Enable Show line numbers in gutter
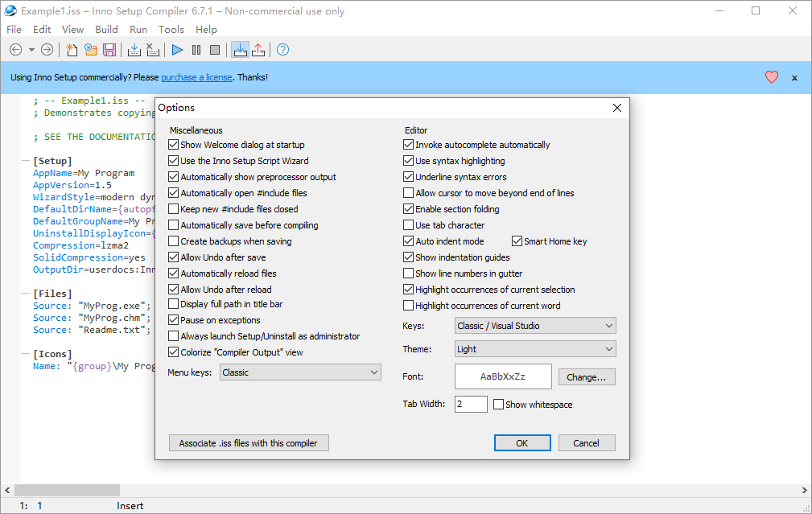 [x=409, y=273]
